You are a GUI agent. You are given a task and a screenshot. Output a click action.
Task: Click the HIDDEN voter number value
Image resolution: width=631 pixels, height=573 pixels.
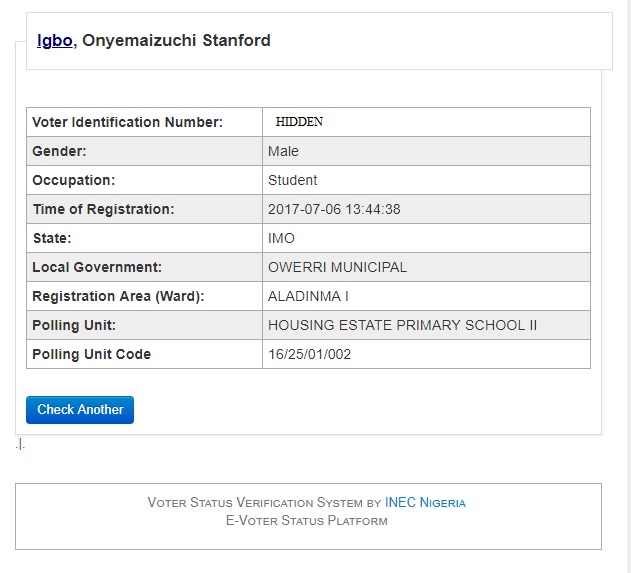tap(299, 122)
